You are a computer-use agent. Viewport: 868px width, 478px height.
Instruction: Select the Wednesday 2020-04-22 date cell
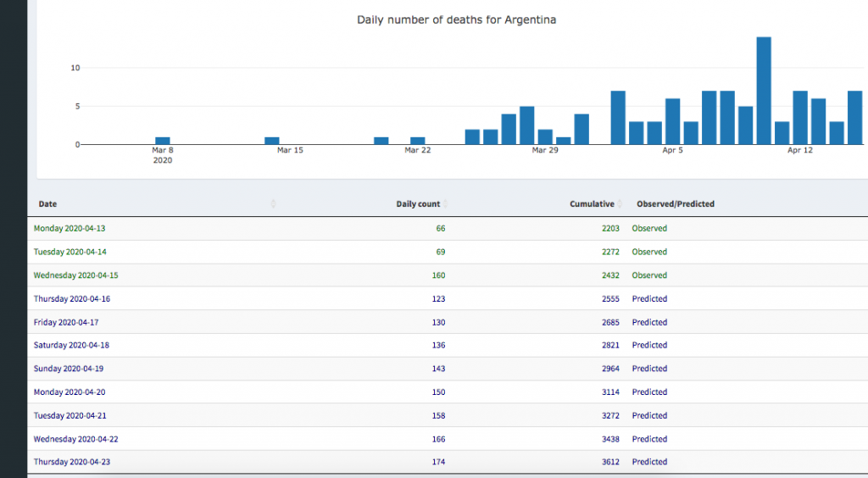tap(75, 439)
